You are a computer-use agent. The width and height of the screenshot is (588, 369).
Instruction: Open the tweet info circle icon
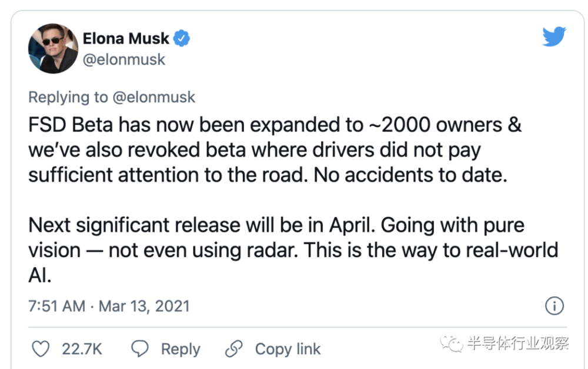click(x=554, y=305)
